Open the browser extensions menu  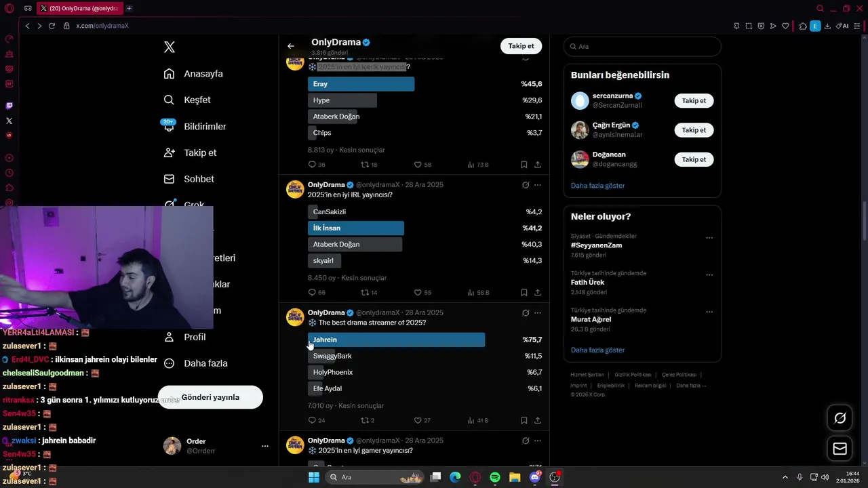803,26
